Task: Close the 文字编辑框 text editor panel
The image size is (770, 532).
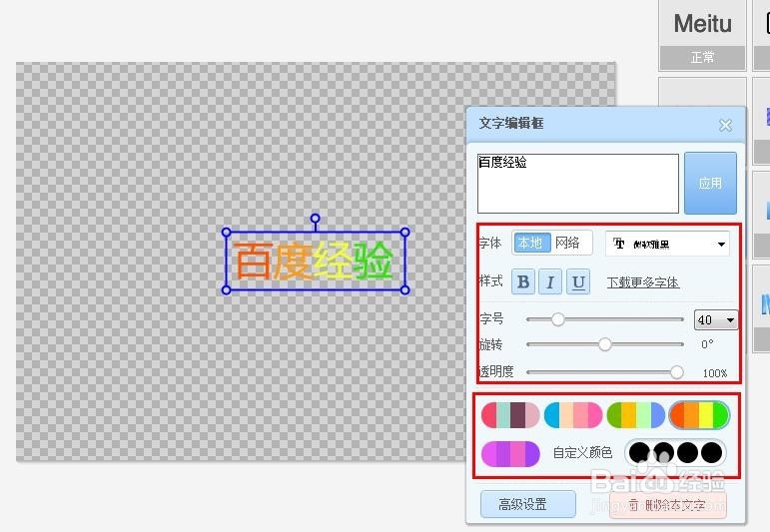Action: coord(725,125)
